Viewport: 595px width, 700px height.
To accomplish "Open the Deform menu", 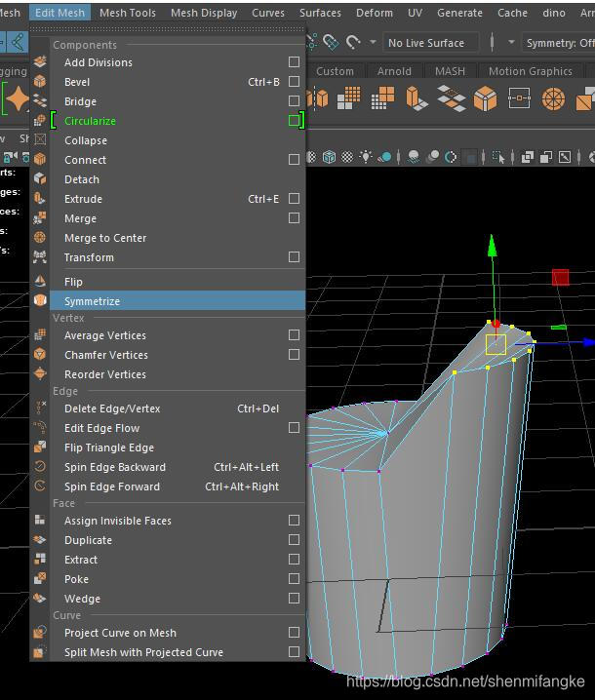I will (x=375, y=13).
